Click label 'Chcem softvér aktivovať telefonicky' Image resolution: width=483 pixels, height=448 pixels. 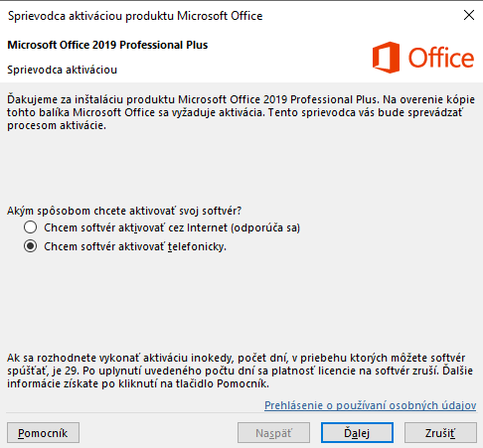(x=135, y=246)
